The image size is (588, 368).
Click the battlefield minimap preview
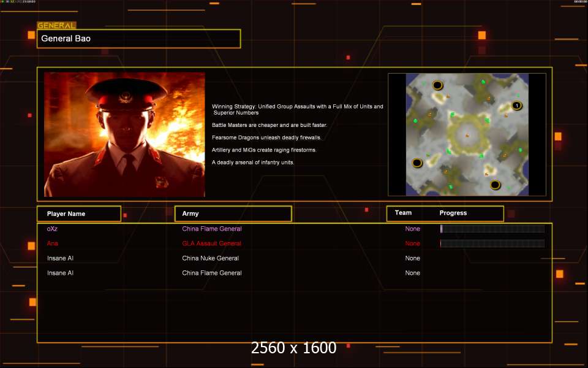(467, 134)
